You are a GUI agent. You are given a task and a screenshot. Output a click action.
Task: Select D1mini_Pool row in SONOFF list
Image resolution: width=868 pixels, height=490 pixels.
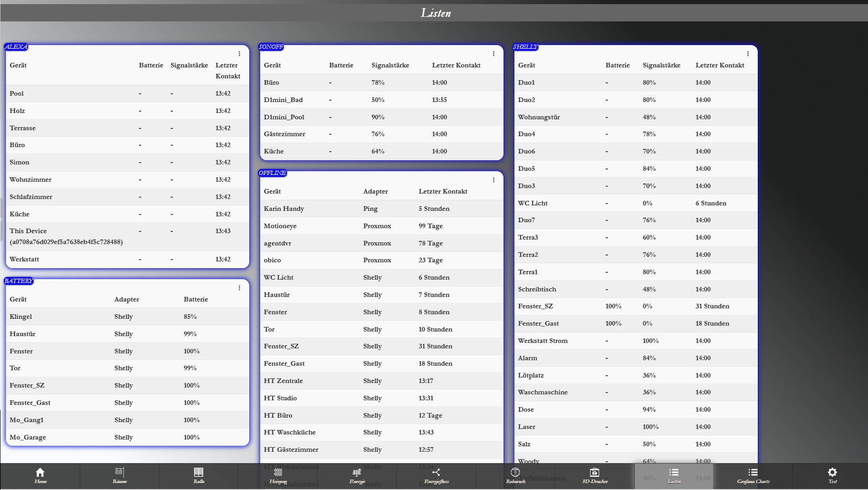click(381, 117)
